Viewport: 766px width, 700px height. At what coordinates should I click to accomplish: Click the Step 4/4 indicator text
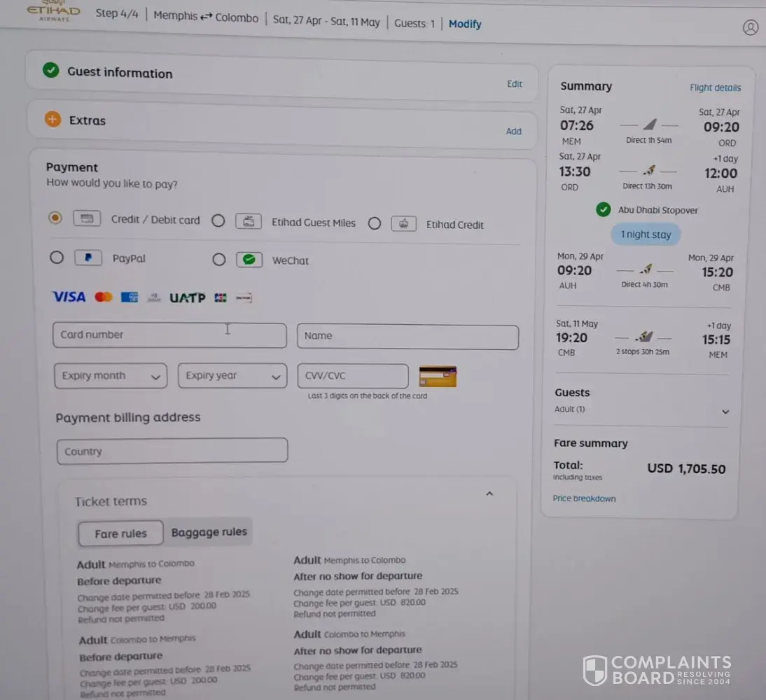[x=117, y=13]
